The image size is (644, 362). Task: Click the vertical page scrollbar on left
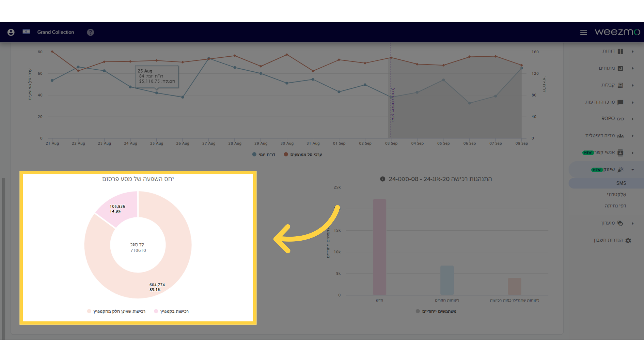3,258
